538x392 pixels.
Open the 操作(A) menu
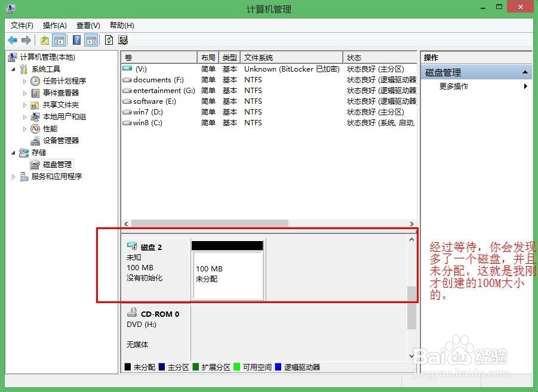click(x=54, y=25)
